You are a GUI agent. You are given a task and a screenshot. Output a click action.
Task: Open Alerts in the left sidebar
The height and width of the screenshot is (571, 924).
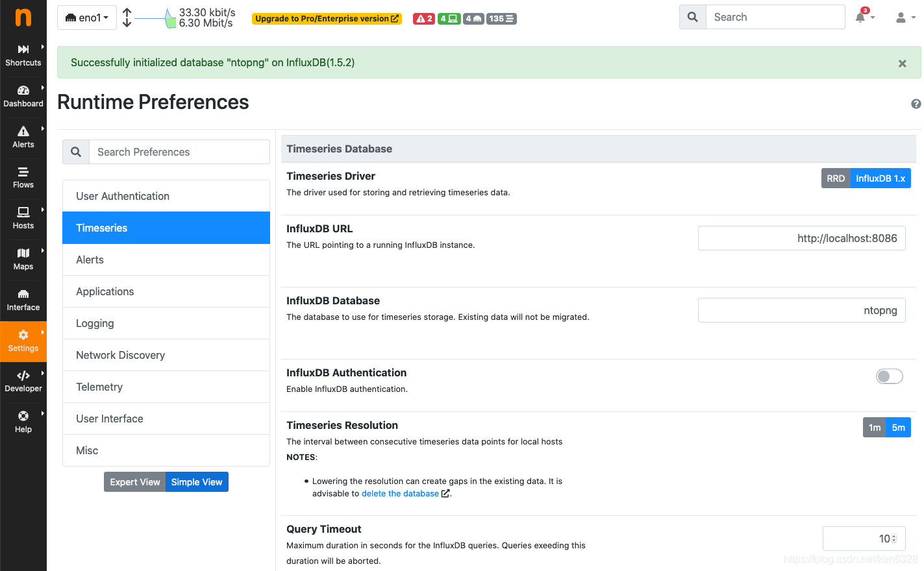point(23,136)
